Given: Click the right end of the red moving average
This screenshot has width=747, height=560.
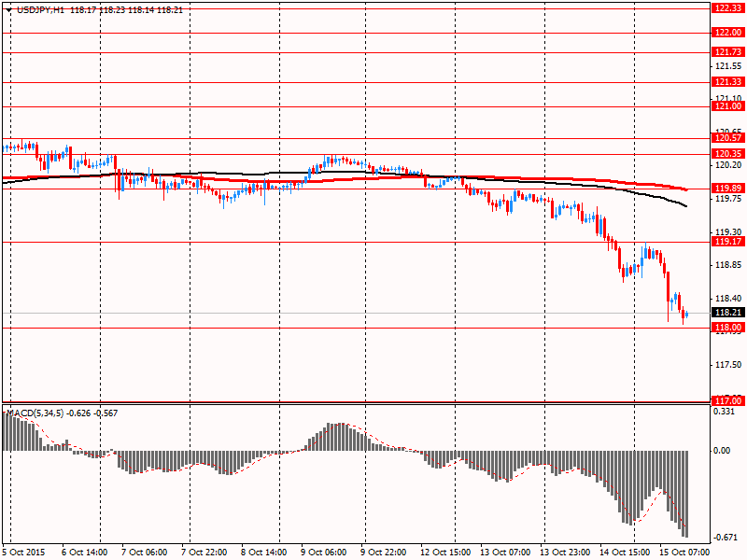Looking at the screenshot, I should 686,189.
